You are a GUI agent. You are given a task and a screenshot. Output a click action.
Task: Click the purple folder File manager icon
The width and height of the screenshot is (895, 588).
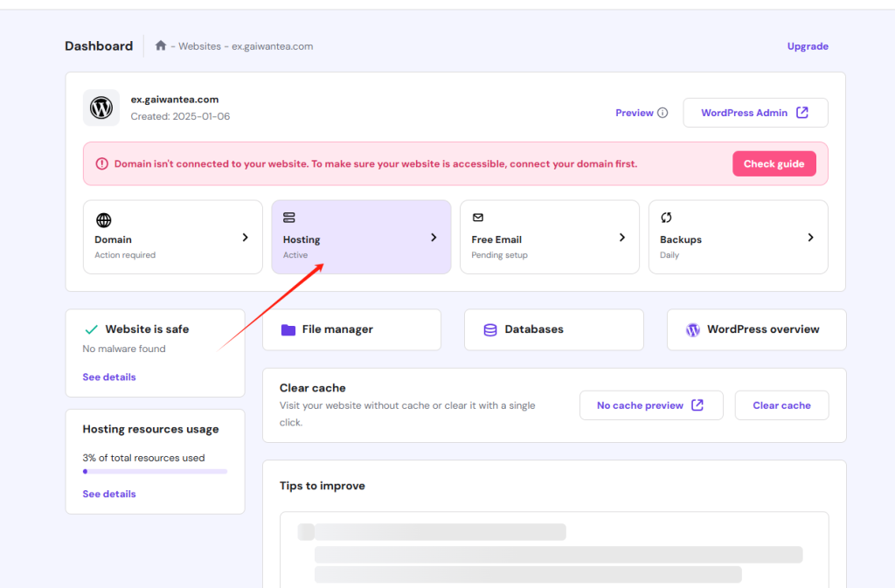[288, 330]
